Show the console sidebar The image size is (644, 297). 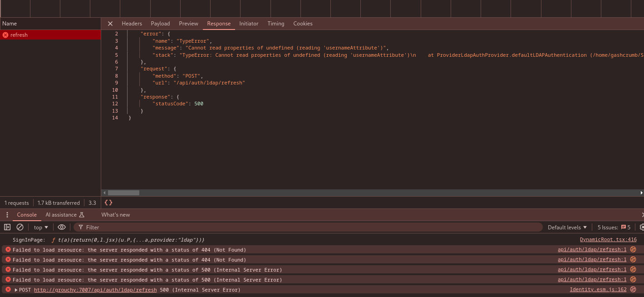click(7, 227)
